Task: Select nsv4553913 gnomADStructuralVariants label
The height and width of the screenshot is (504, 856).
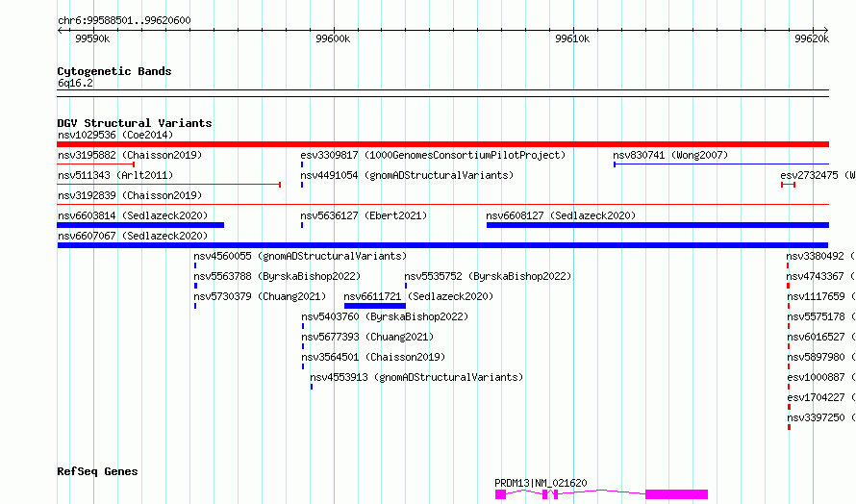Action: pyautogui.click(x=416, y=377)
